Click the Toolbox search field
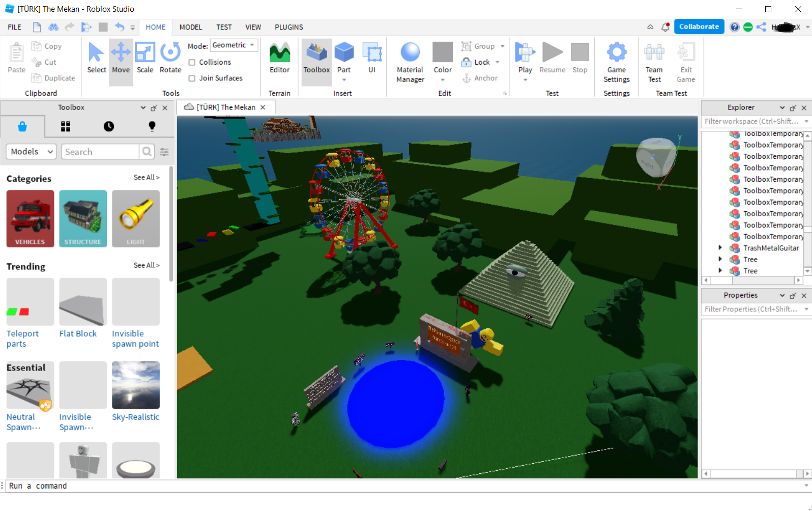 click(x=100, y=152)
